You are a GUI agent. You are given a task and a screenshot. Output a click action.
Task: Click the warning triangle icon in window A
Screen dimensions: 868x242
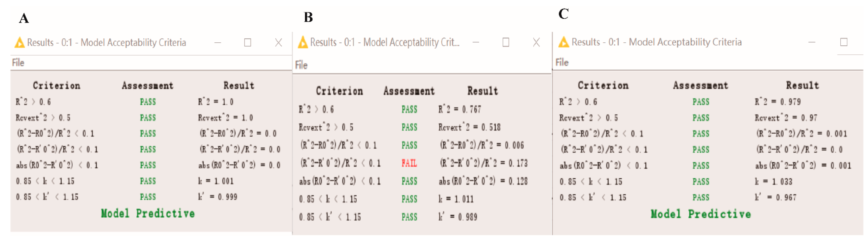[x=19, y=42]
